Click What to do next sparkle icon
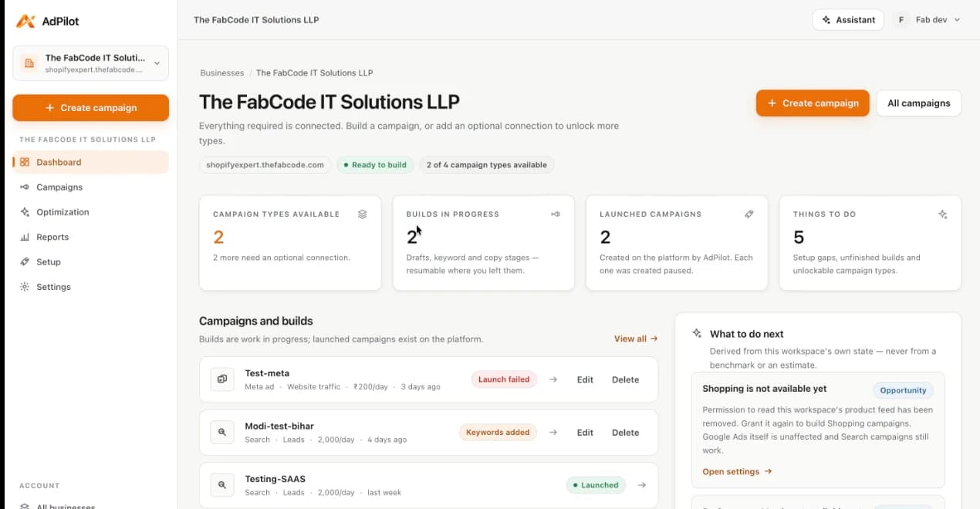The width and height of the screenshot is (980, 509). (697, 334)
